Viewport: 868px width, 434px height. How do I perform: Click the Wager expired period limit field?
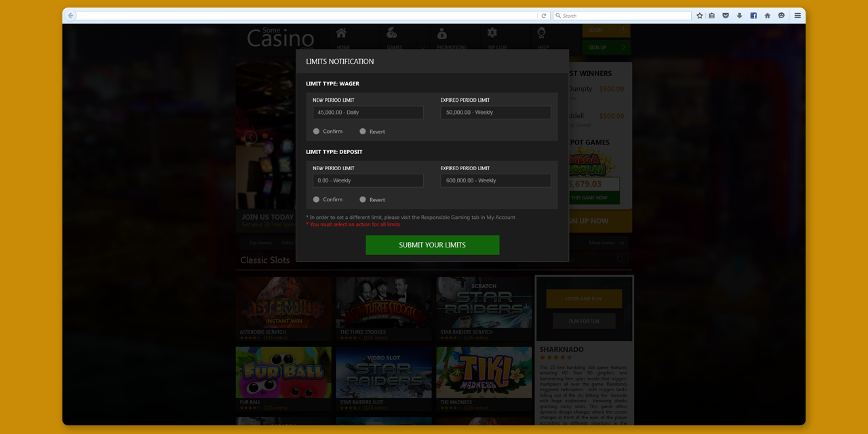(x=496, y=113)
